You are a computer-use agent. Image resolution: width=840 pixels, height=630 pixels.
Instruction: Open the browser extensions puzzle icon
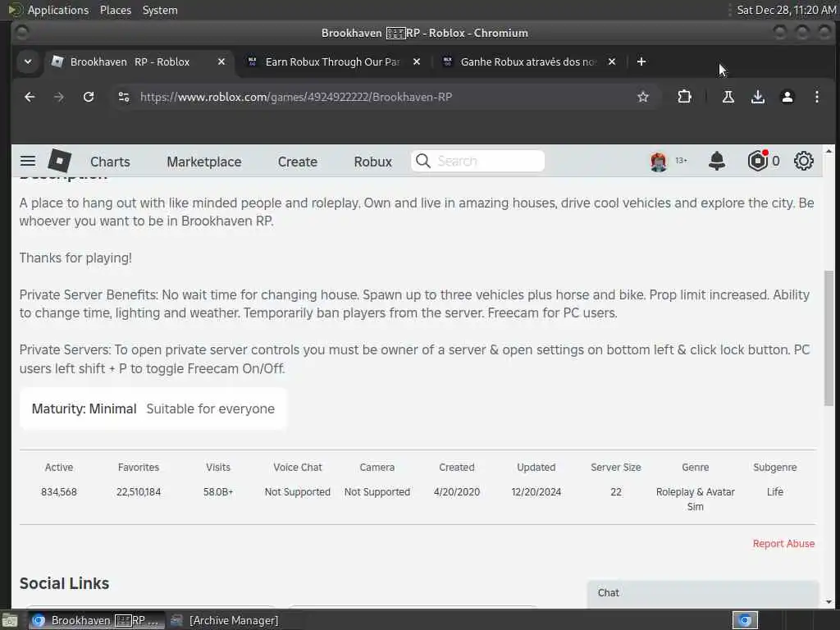684,97
